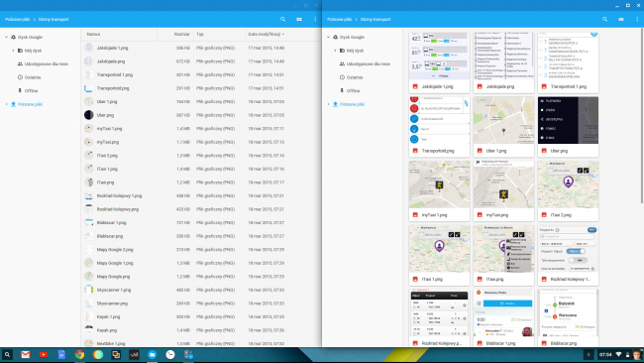Go to Pobrane pliki breadcrumb in the left window
This screenshot has height=363, width=644.
tap(17, 19)
